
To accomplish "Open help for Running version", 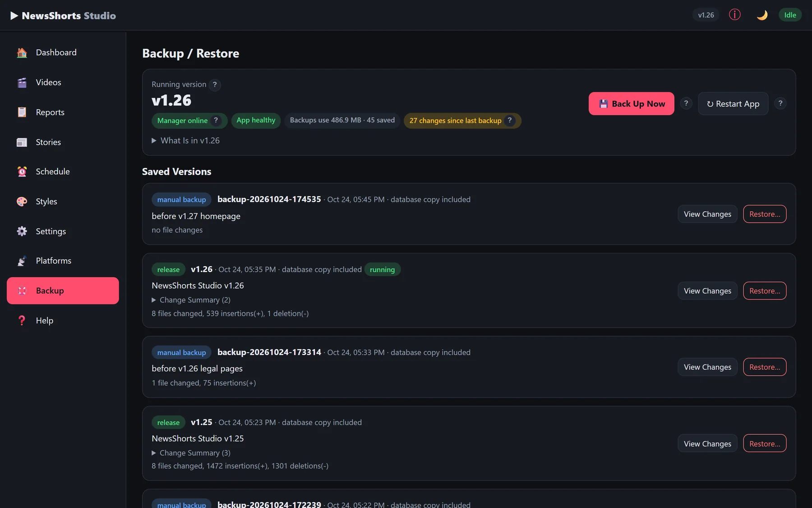I will (x=215, y=84).
